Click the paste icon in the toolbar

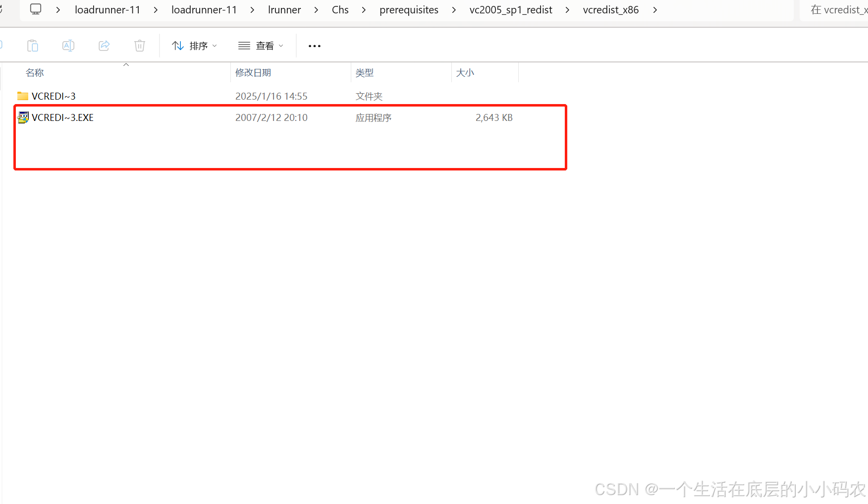click(x=33, y=46)
